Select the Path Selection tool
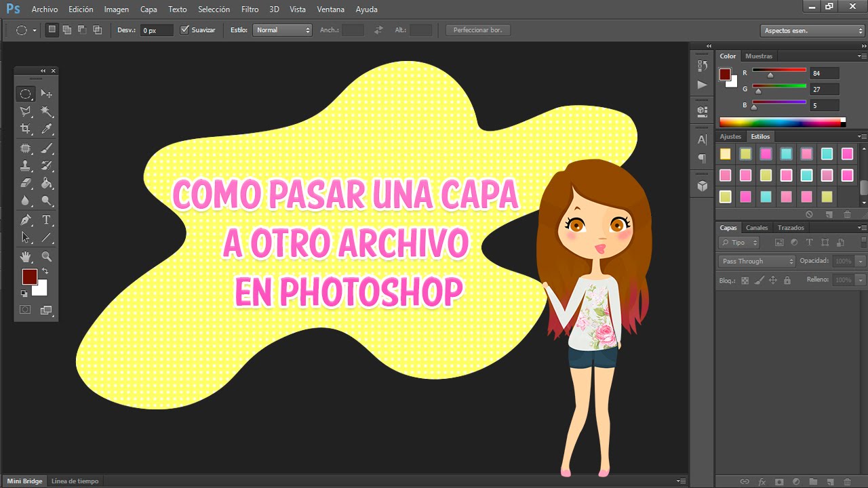 point(26,237)
